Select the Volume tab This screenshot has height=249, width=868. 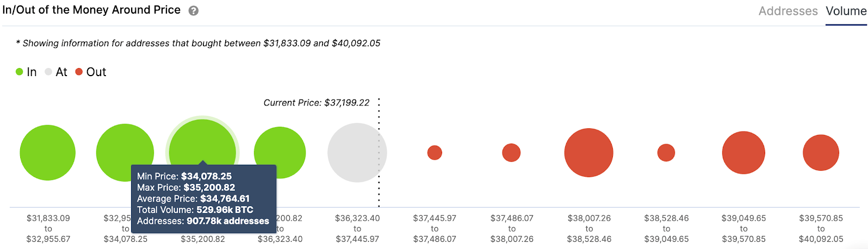coord(846,11)
